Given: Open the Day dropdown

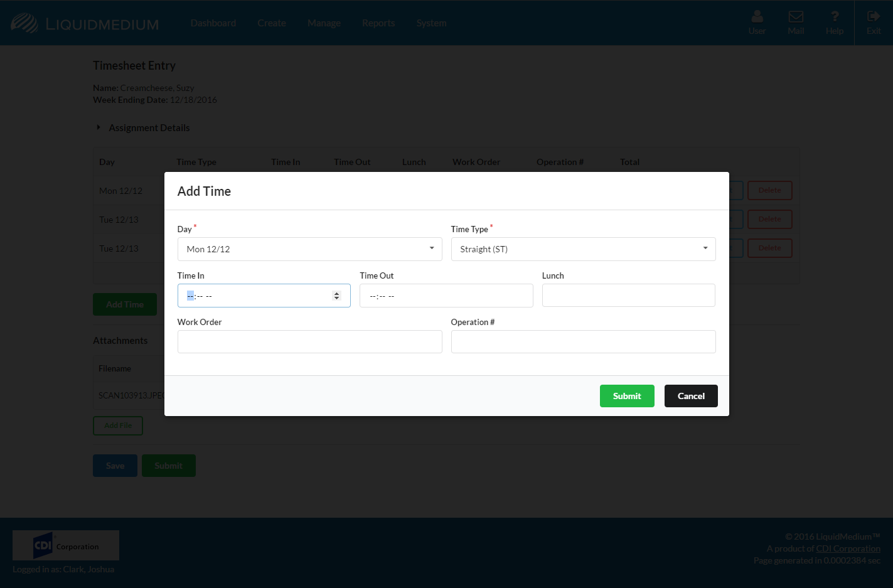Looking at the screenshot, I should tap(309, 249).
